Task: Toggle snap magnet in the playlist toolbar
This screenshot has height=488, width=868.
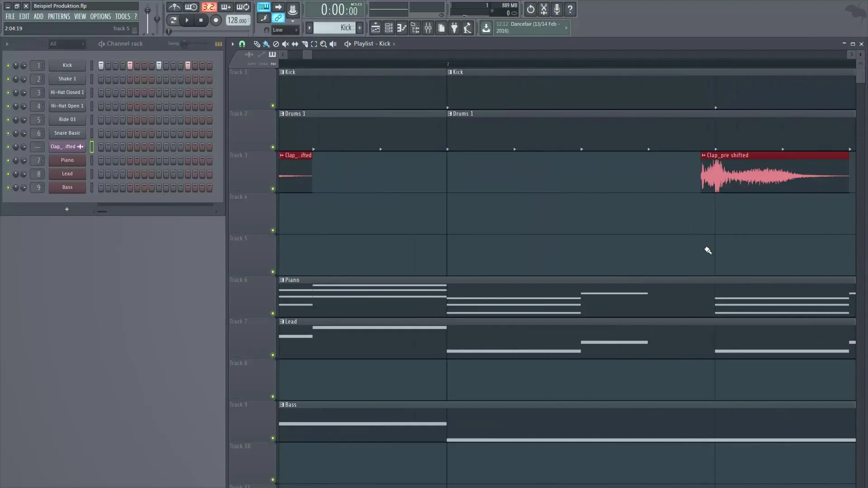Action: click(x=242, y=44)
